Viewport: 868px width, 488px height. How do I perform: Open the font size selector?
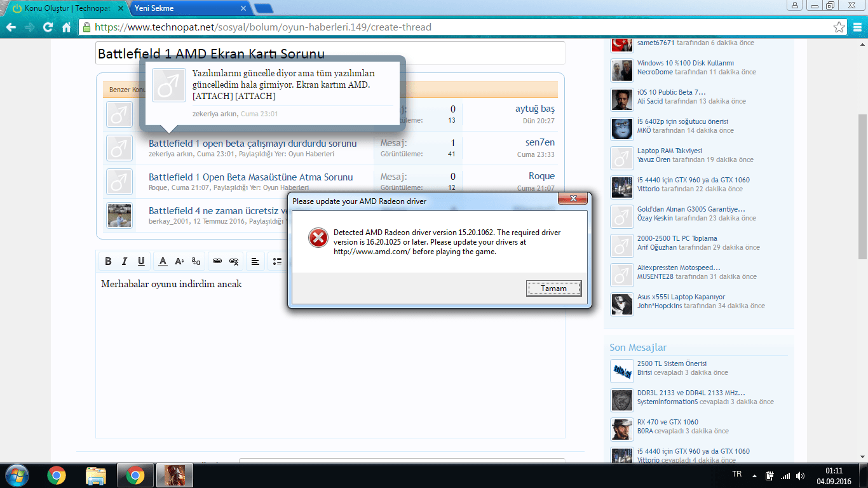point(179,261)
